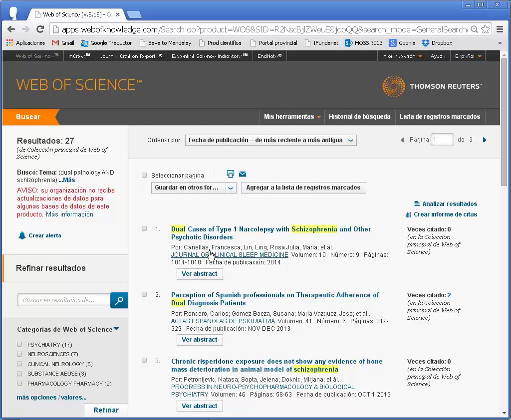Show more bookmarks with the double chevron
The image size is (511, 420).
tap(500, 43)
